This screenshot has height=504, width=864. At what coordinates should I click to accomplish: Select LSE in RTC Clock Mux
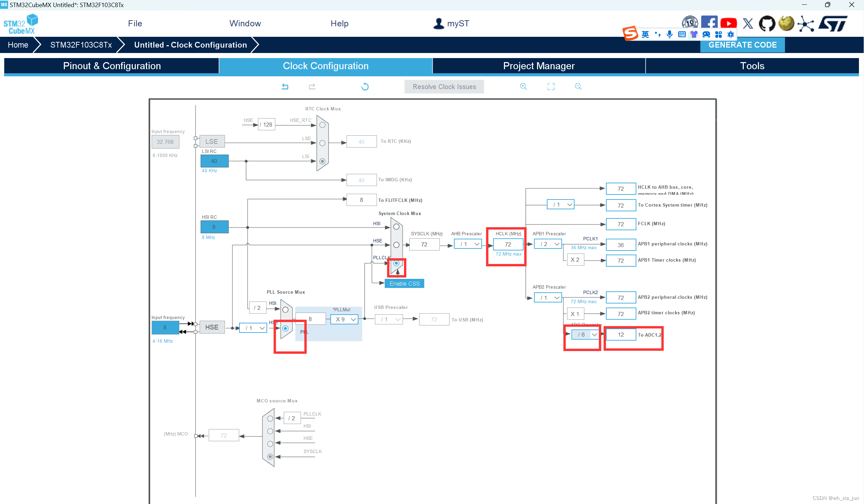pos(322,143)
